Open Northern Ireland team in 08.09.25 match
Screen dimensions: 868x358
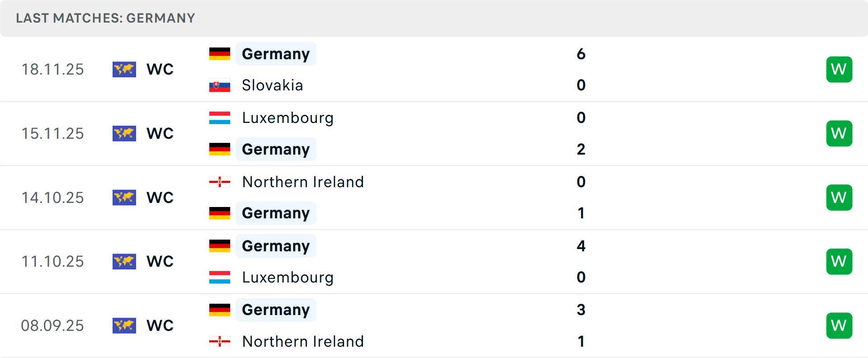pos(303,342)
